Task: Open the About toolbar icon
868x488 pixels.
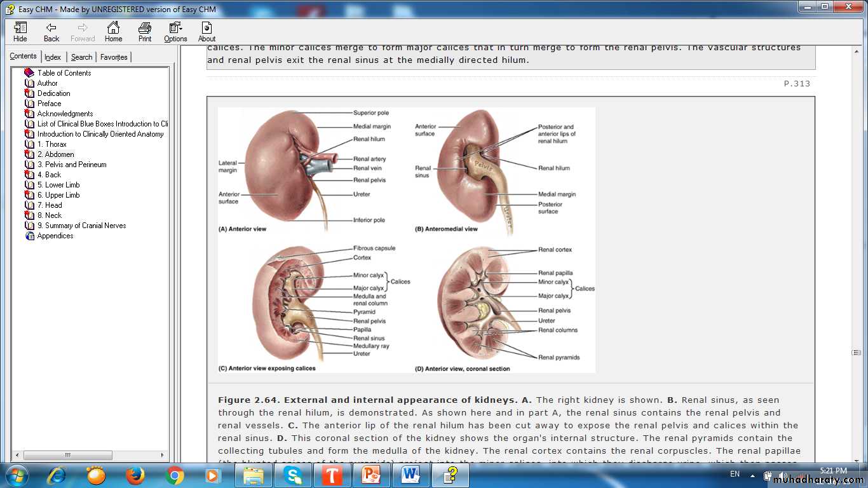Action: (207, 32)
